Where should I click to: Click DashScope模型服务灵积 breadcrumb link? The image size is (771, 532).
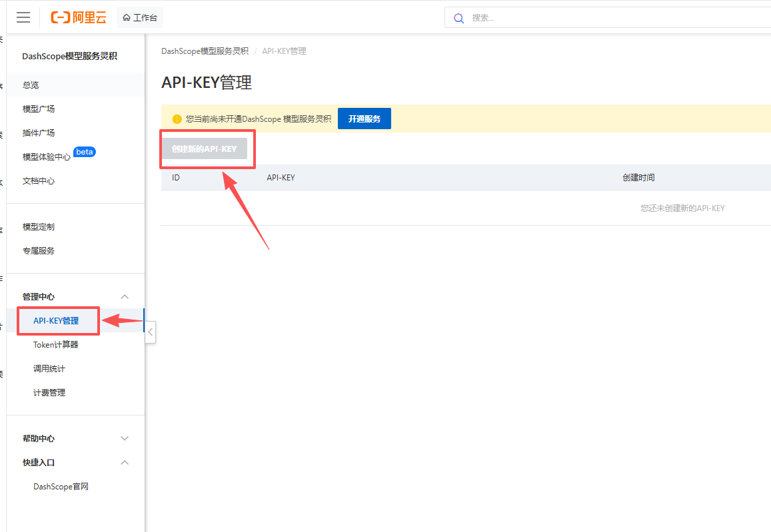click(x=205, y=51)
